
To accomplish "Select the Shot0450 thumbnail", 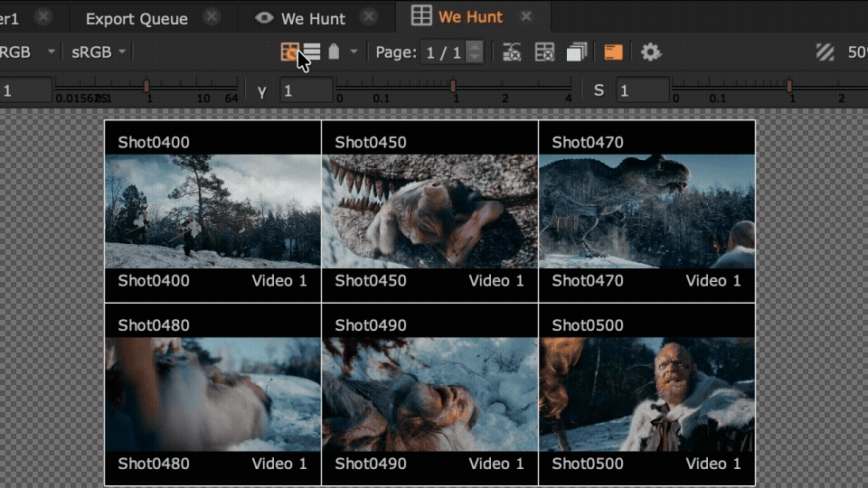I will pyautogui.click(x=429, y=211).
